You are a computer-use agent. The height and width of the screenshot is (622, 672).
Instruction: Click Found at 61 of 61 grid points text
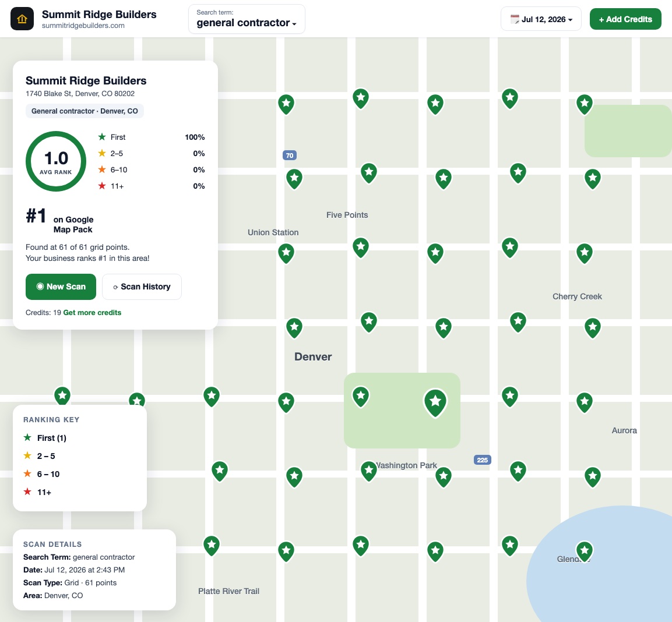pyautogui.click(x=78, y=247)
